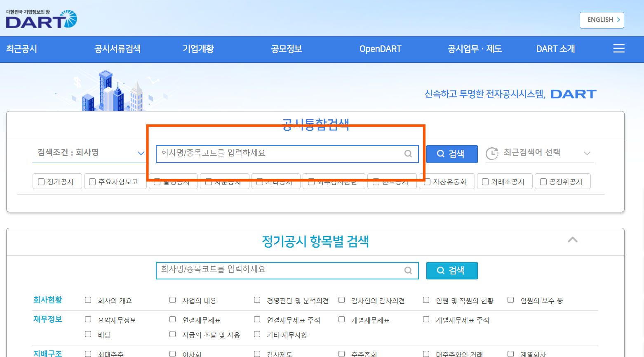Click magnifier icon inside the 정기공시 항목별 input
This screenshot has height=357, width=644.
[408, 270]
